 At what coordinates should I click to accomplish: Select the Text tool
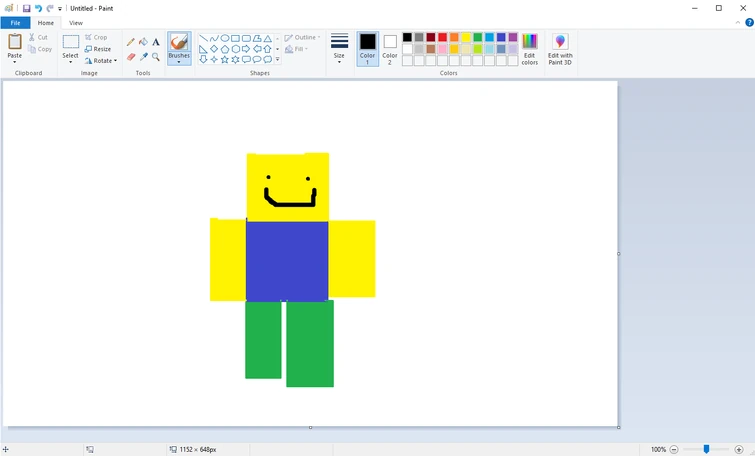pos(156,42)
